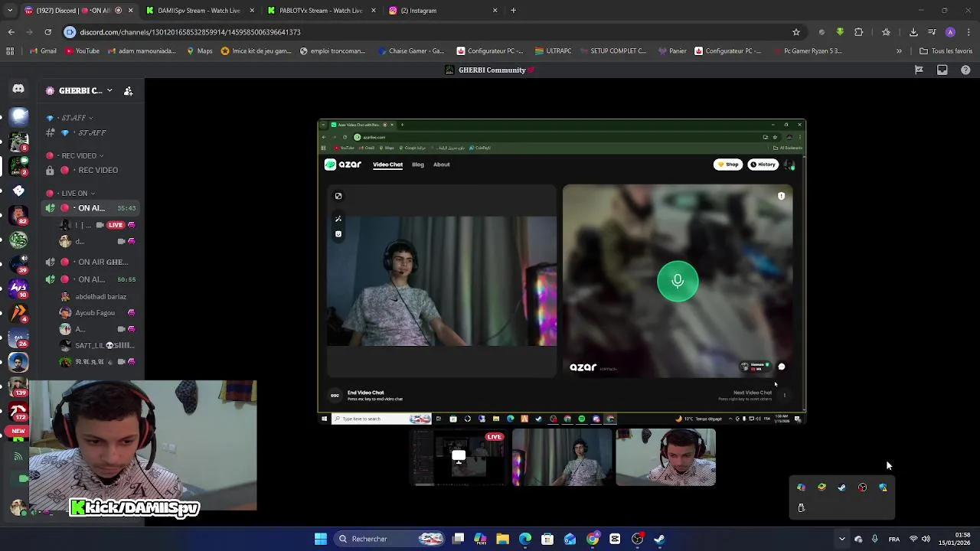The image size is (980, 551).
Task: Open the # STAFF text channel
Action: click(92, 133)
